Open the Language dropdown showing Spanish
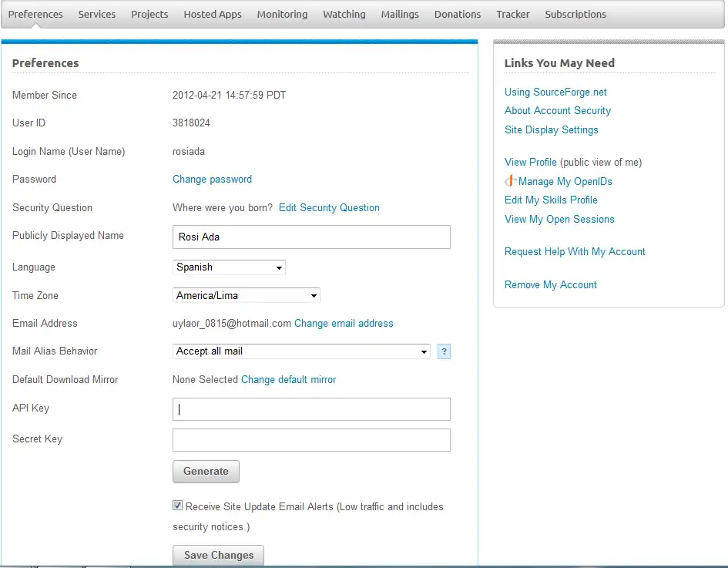Image resolution: width=728 pixels, height=568 pixels. pos(229,267)
